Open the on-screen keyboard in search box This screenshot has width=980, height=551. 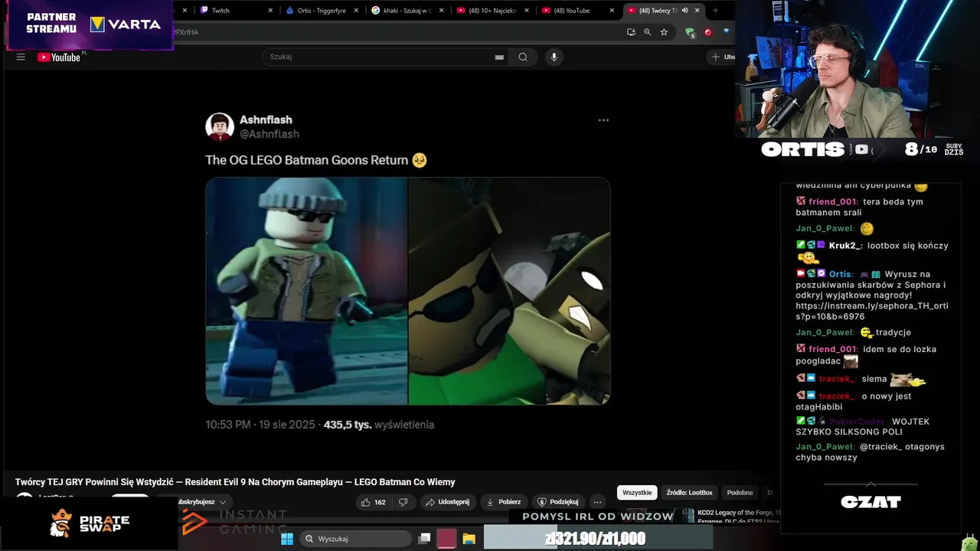[499, 57]
